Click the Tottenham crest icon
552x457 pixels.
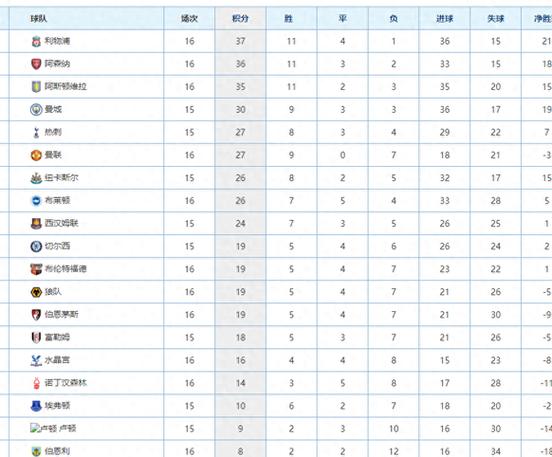click(x=36, y=132)
